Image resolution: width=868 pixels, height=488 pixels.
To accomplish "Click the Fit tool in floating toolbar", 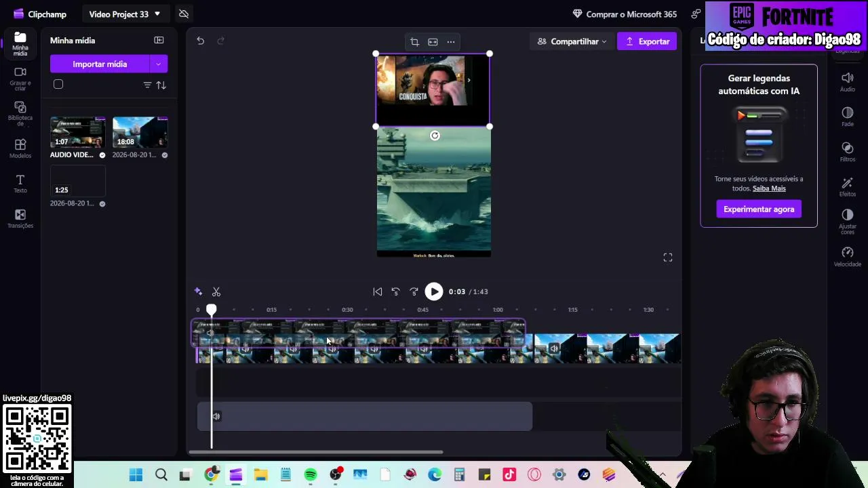I will 433,42.
